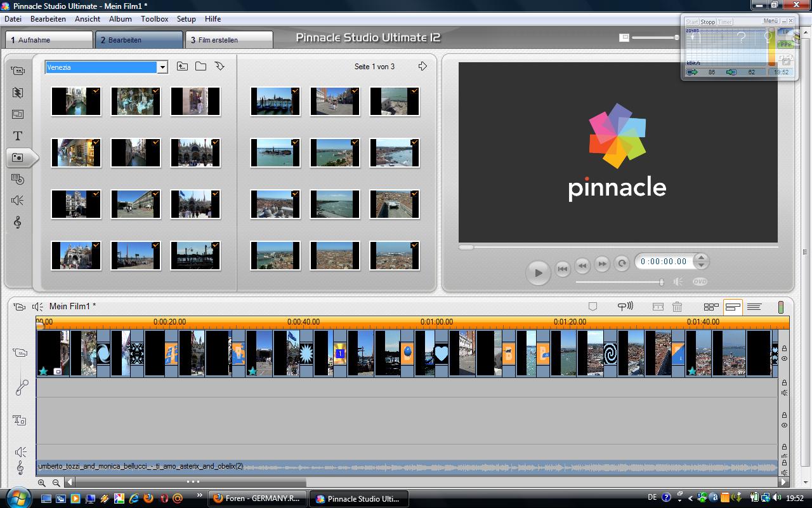Open the video toolbox on the timeline

[20, 307]
